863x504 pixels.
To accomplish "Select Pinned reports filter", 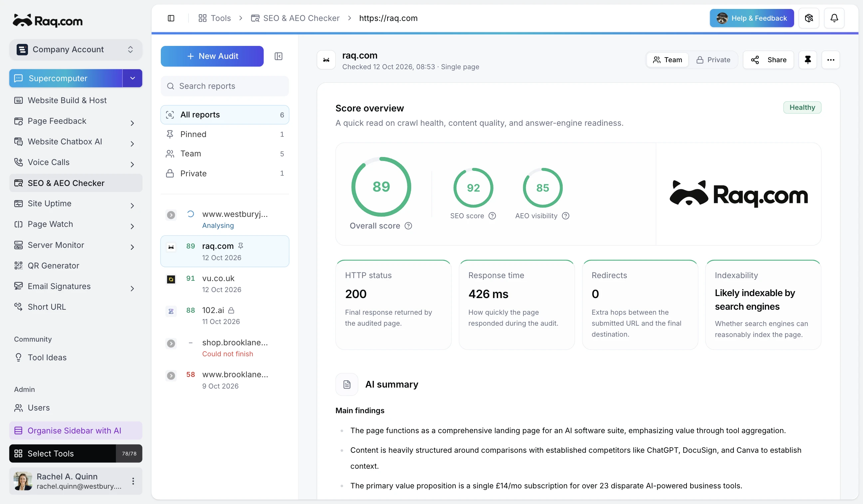I will tap(225, 134).
